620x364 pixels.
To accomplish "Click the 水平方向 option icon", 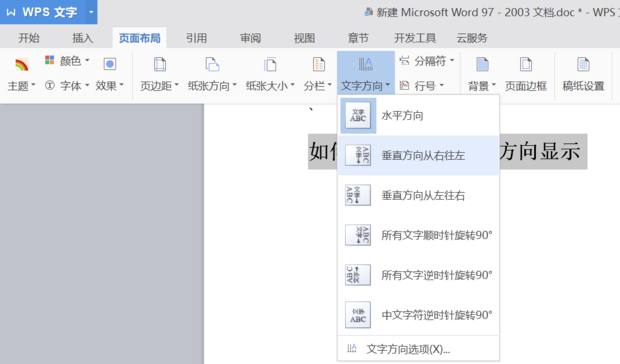I will pyautogui.click(x=358, y=115).
